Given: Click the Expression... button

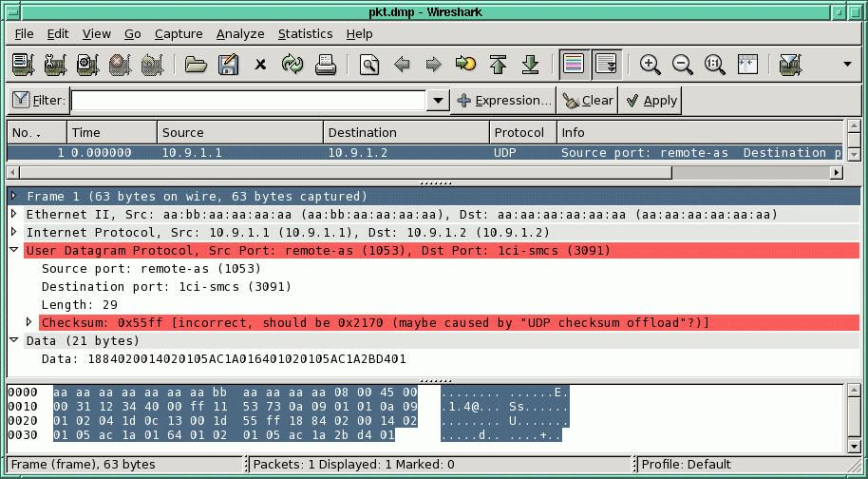Looking at the screenshot, I should tap(503, 100).
